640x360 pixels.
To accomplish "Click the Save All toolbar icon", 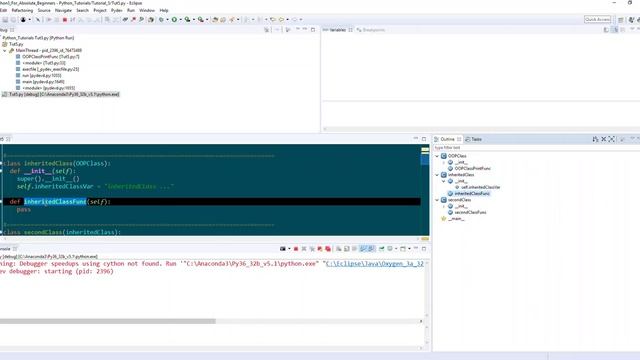I will [13, 20].
